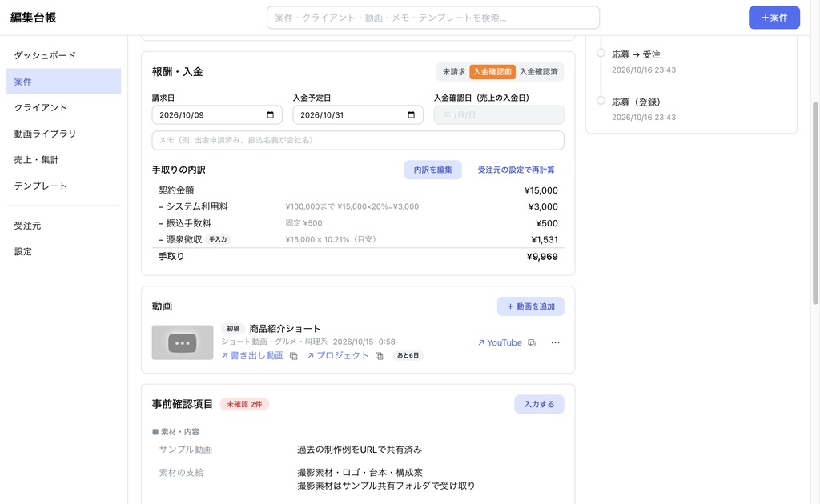Click the 商品紹介ショート video title
Screen dimensions: 820x504
point(284,329)
